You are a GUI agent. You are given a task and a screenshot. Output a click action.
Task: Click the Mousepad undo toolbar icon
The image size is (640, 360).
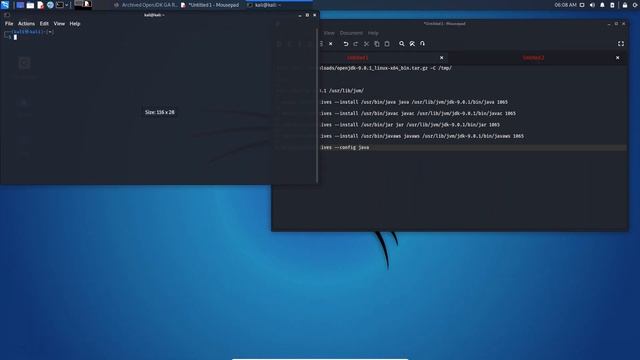tap(346, 44)
